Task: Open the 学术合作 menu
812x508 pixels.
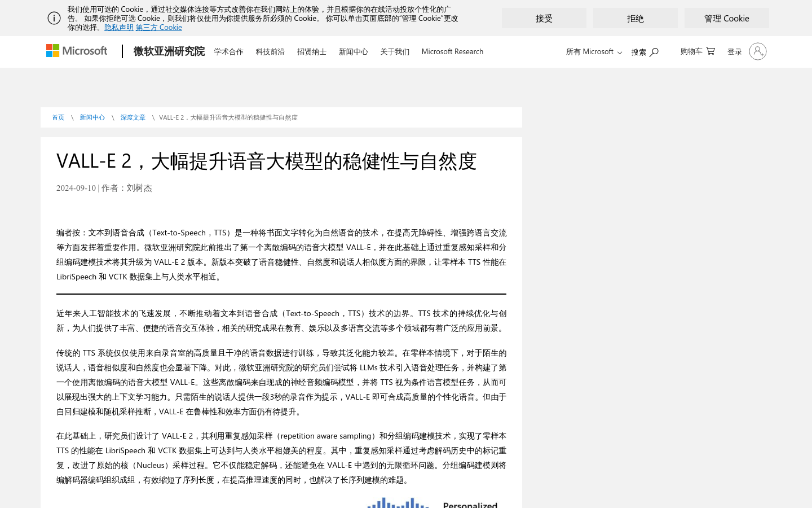Action: pyautogui.click(x=229, y=51)
